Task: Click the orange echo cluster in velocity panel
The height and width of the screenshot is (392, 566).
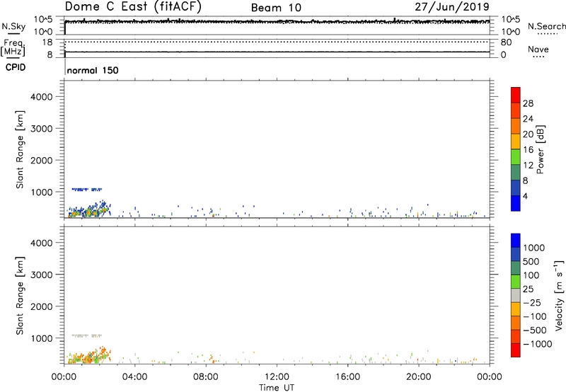Action: (x=89, y=356)
